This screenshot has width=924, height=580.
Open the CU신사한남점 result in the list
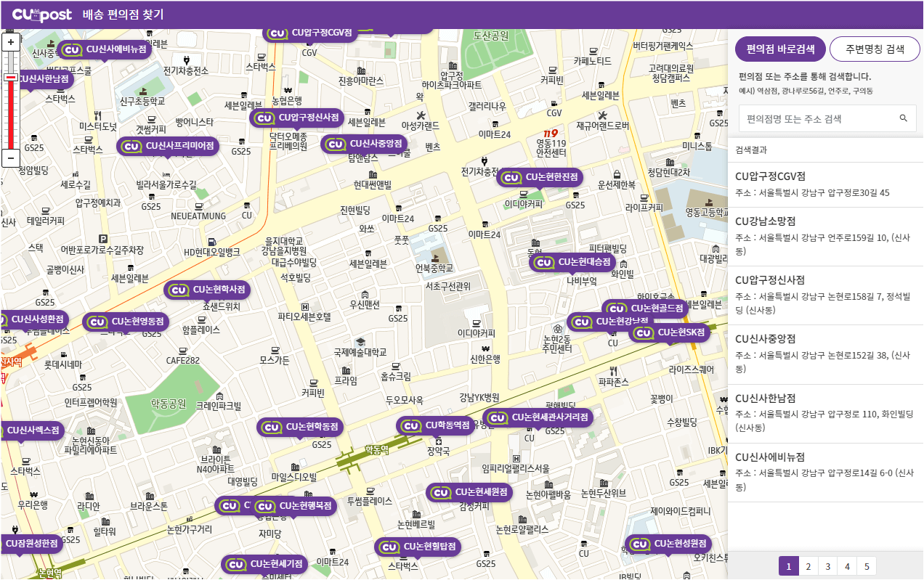[x=825, y=413]
